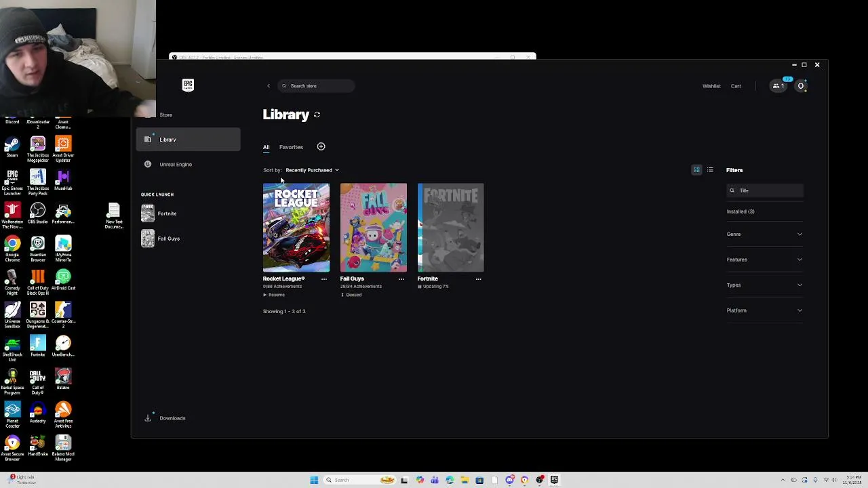
Task: Open the Rocket League cover thumbnail
Action: click(x=296, y=227)
